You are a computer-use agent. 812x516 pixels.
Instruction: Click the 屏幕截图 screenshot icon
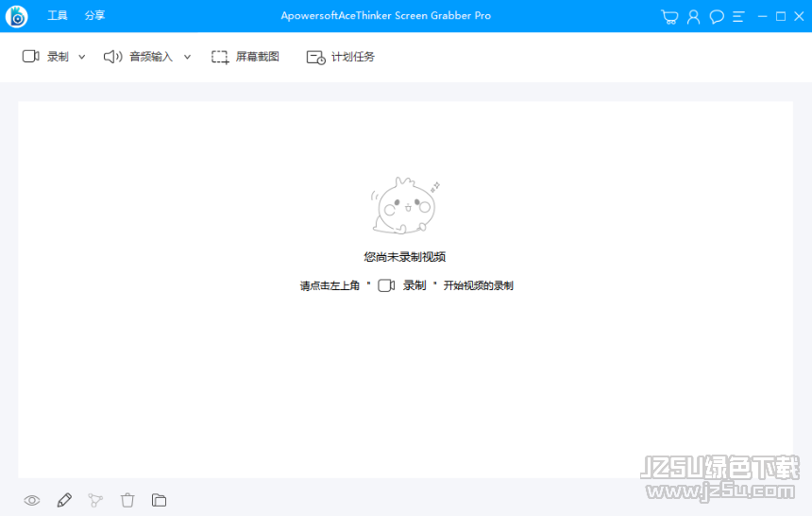220,57
